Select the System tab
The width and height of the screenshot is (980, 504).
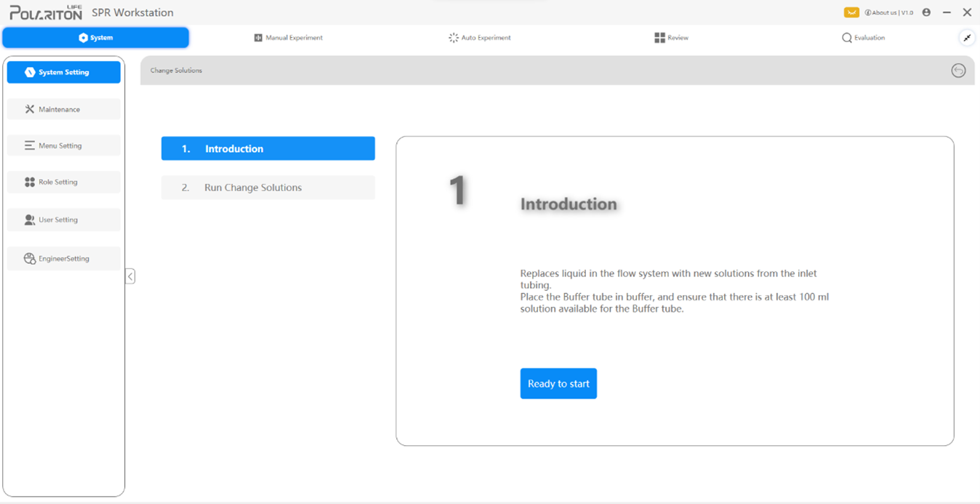pyautogui.click(x=96, y=38)
